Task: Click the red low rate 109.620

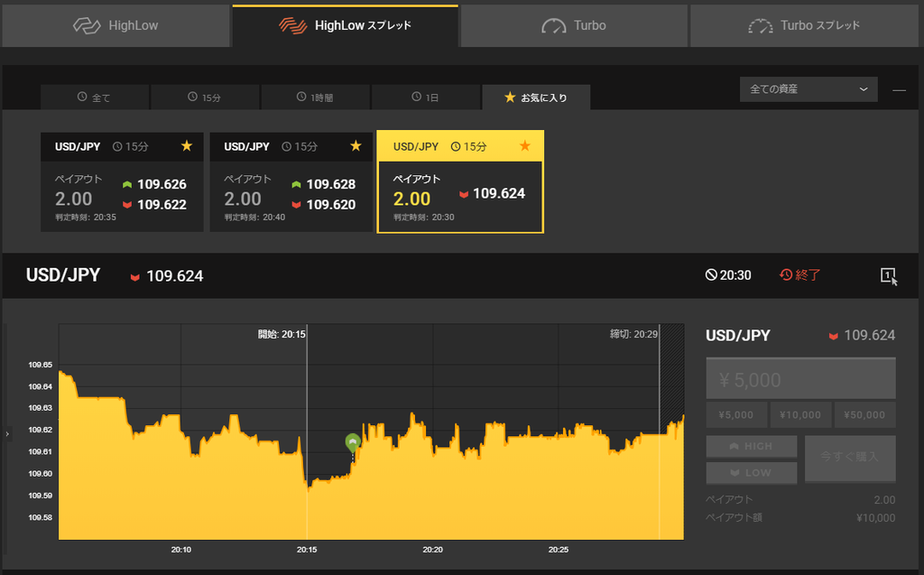Action: coord(330,205)
